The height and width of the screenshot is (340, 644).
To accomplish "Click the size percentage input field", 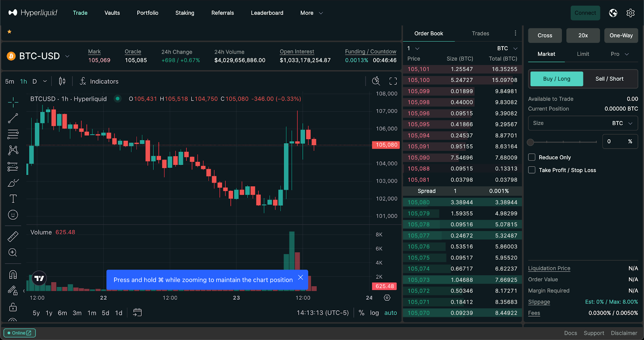I will click(x=620, y=141).
